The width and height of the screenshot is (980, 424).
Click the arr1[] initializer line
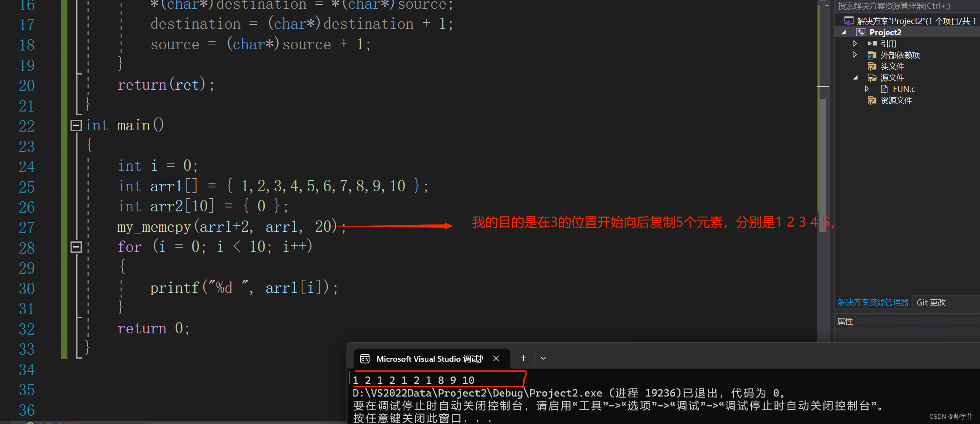coord(273,186)
